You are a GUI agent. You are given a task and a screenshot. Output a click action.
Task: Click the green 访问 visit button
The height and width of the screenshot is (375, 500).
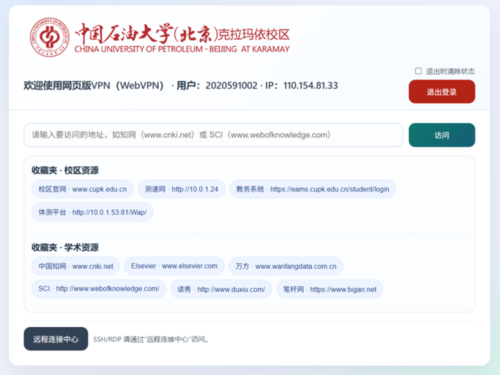442,135
